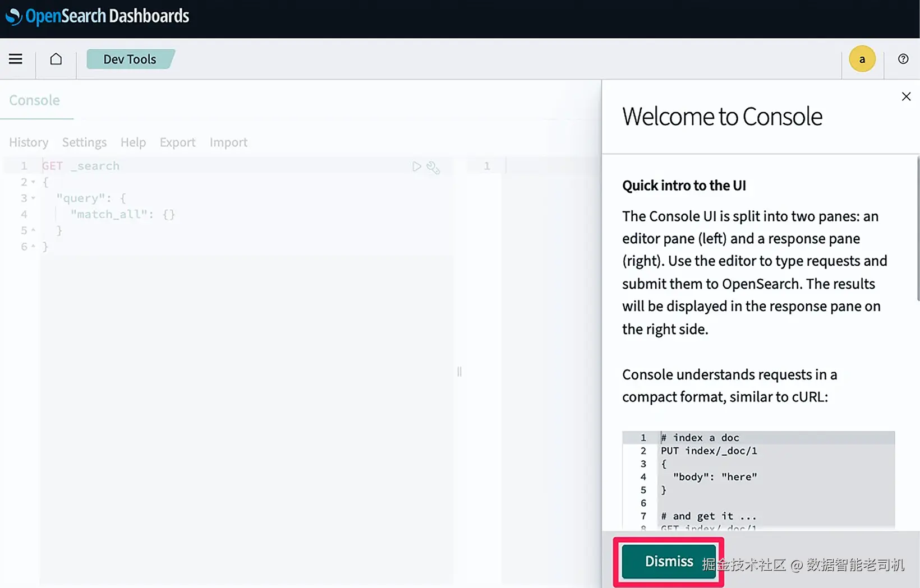The height and width of the screenshot is (588, 920).
Task: Click the "PUT index/_doc/1" example line
Action: click(709, 451)
